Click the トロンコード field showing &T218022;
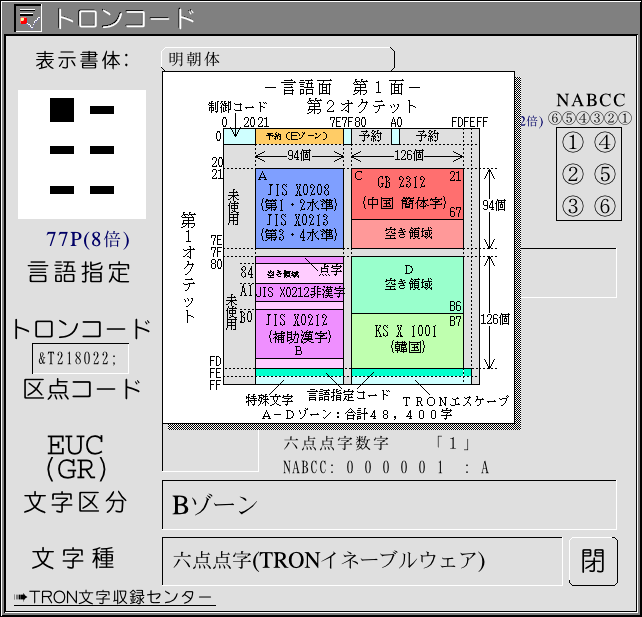Viewport: 642px width, 617px height. (79, 359)
